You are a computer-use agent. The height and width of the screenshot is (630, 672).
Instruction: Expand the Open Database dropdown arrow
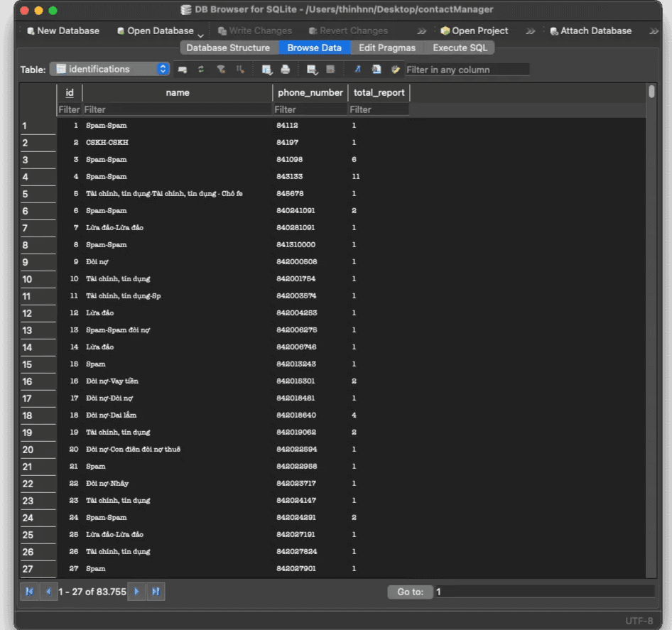200,35
